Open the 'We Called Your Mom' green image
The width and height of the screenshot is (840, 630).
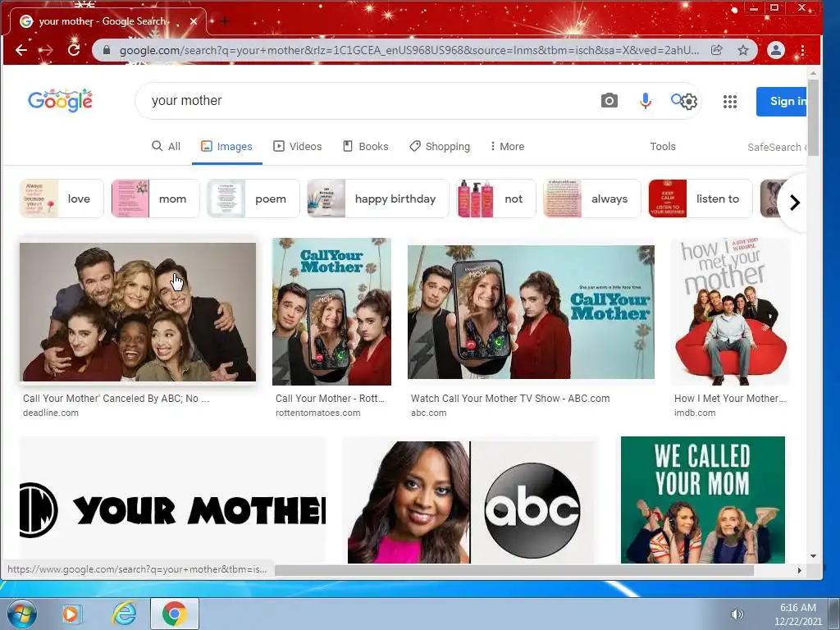coord(703,500)
